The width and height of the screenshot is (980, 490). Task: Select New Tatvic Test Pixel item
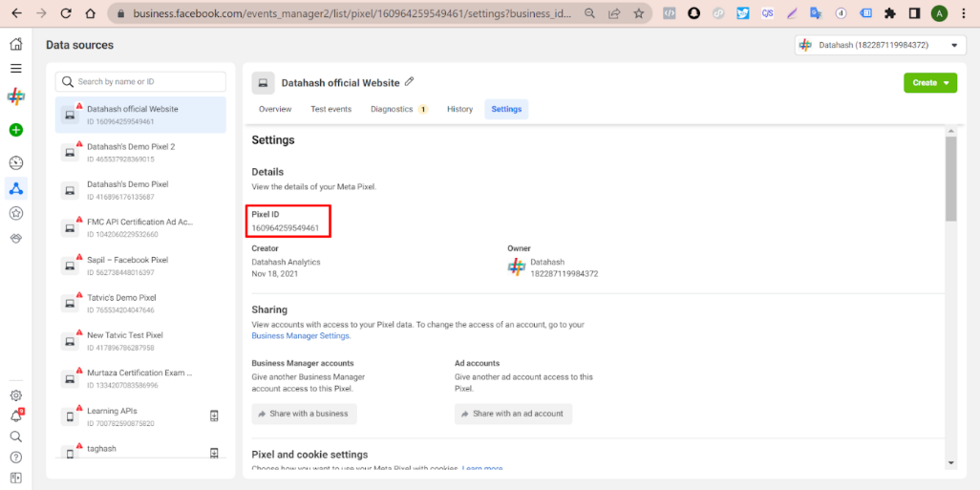pos(140,341)
